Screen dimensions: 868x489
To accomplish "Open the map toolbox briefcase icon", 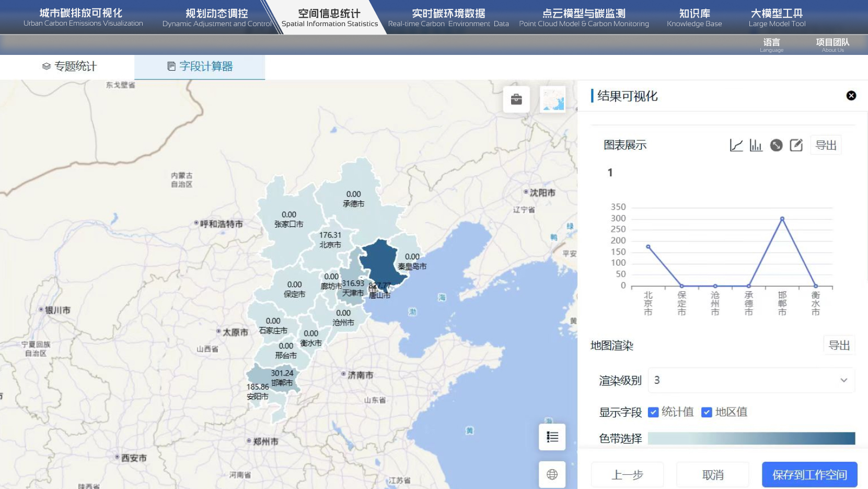I will pos(516,99).
